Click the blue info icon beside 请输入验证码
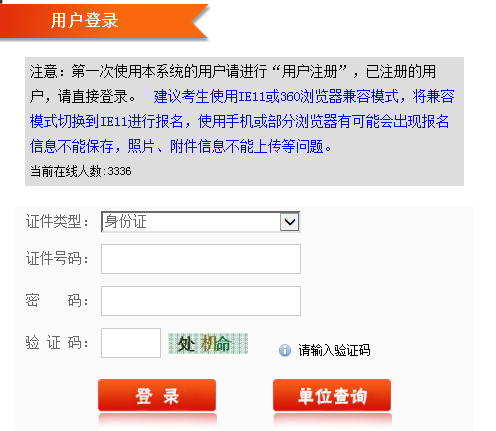The image size is (496, 431). coord(285,350)
